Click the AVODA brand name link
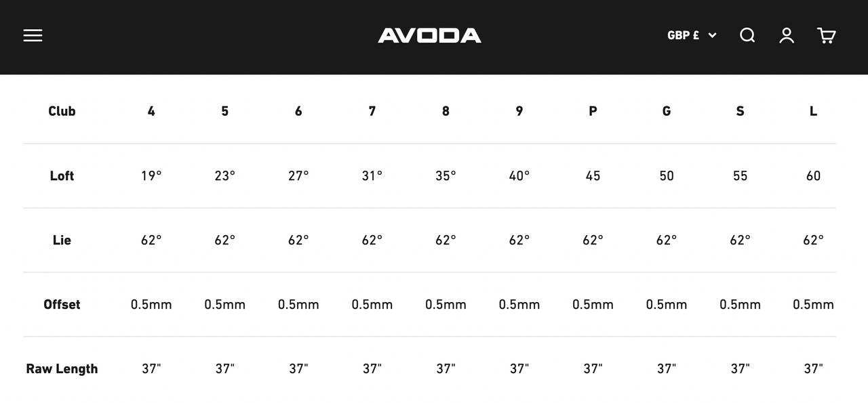The image size is (868, 403). coord(429,35)
